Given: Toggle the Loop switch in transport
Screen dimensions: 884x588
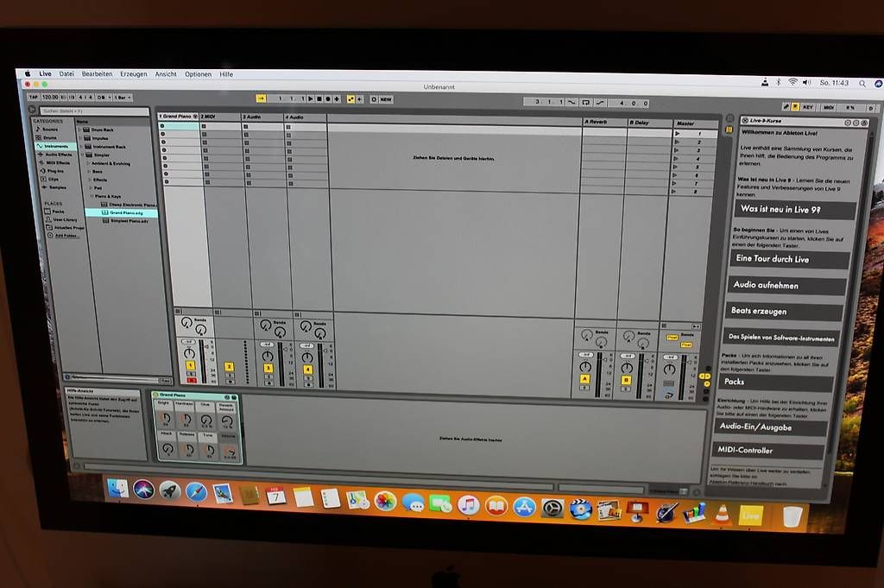Looking at the screenshot, I should click(x=586, y=103).
